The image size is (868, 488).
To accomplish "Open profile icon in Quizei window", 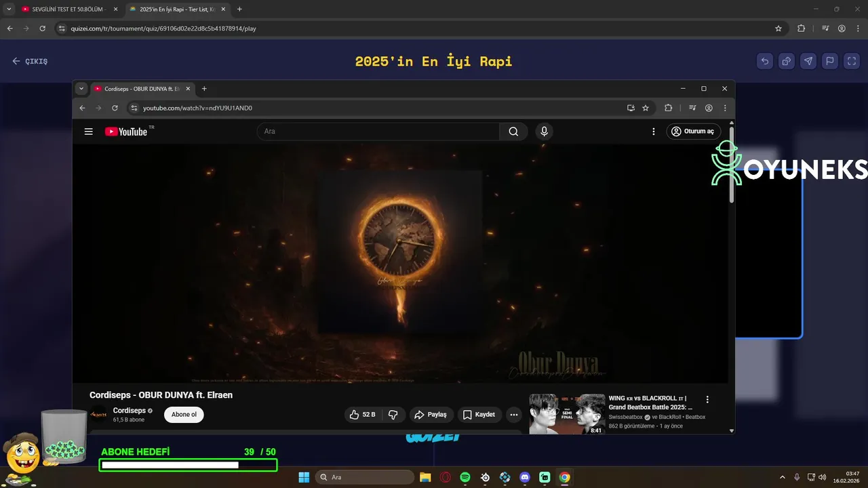I will tap(842, 28).
